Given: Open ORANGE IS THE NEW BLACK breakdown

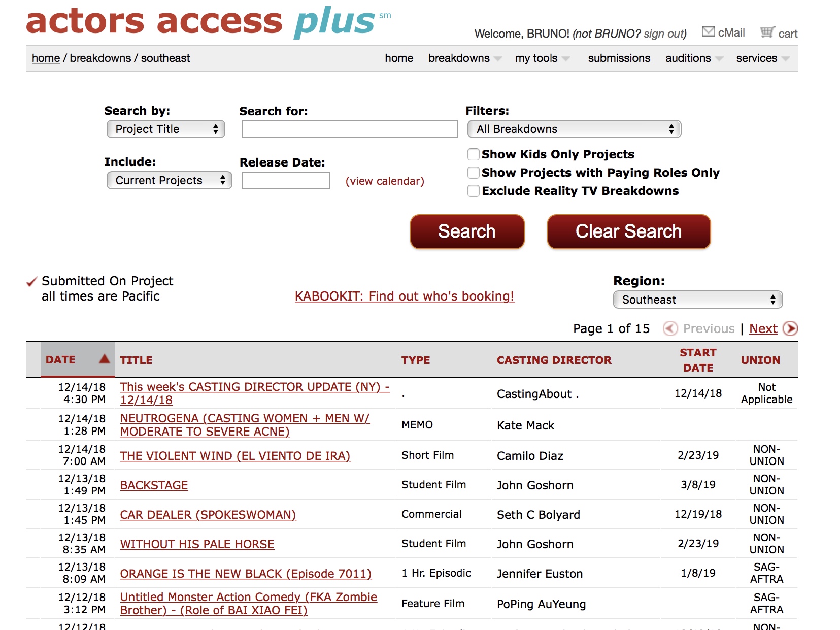Looking at the screenshot, I should (x=246, y=574).
